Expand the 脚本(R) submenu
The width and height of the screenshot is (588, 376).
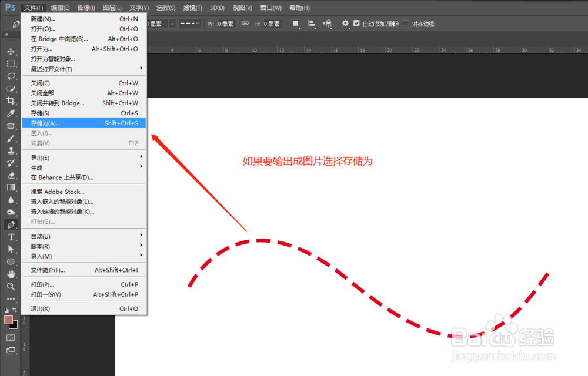(x=83, y=246)
